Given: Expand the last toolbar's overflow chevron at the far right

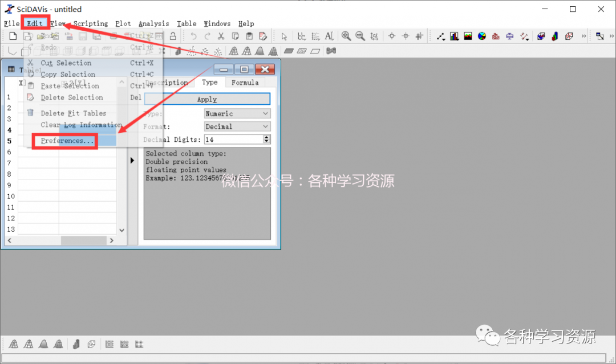Looking at the screenshot, I should point(611,36).
